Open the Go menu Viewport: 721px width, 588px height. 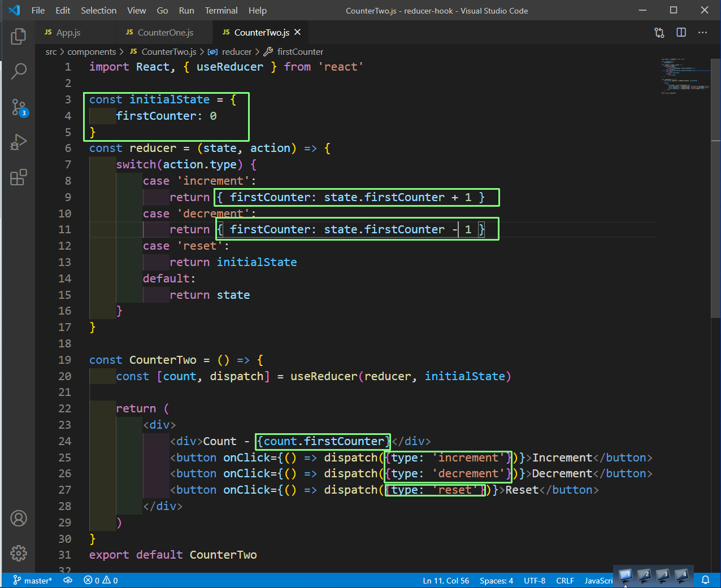pyautogui.click(x=162, y=10)
